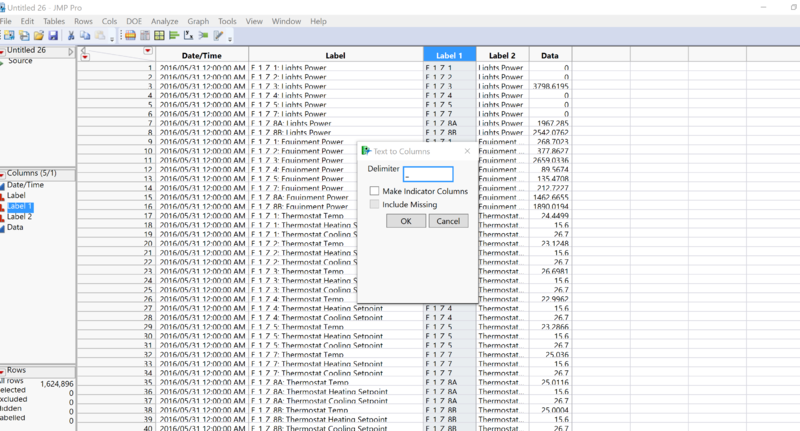Click the Source script green triangle icon

(3, 62)
